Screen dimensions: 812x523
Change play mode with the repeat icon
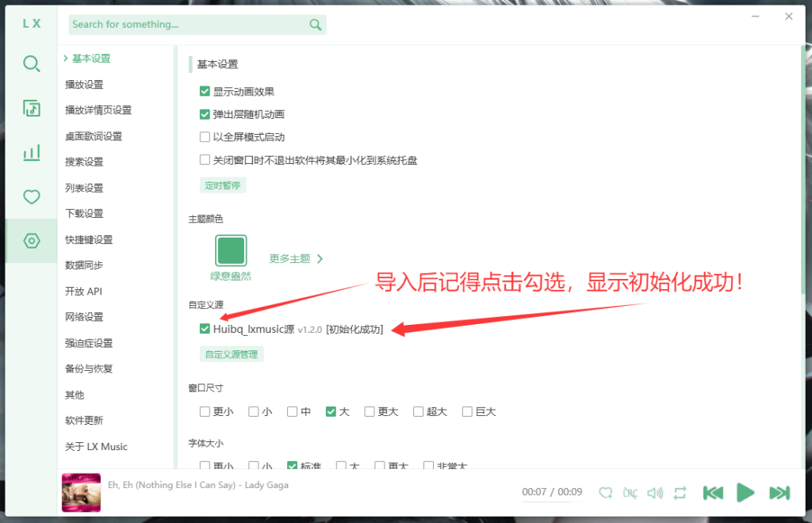680,492
